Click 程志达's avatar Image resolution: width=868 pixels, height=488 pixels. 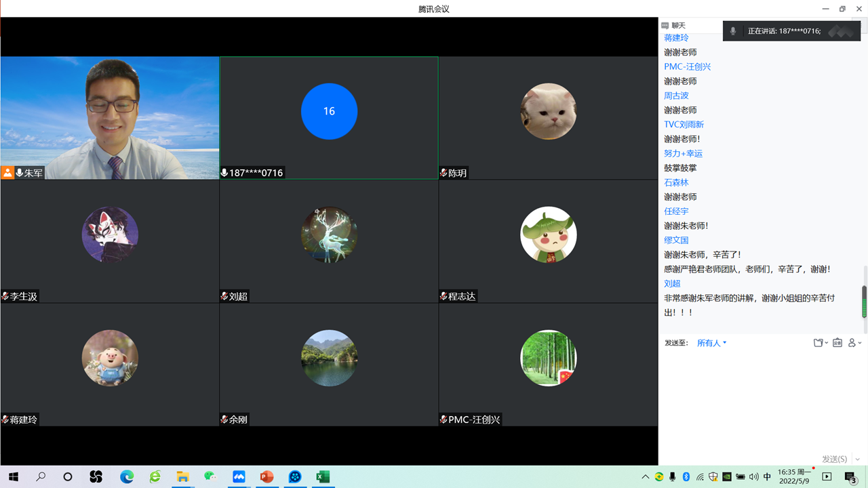(x=549, y=235)
